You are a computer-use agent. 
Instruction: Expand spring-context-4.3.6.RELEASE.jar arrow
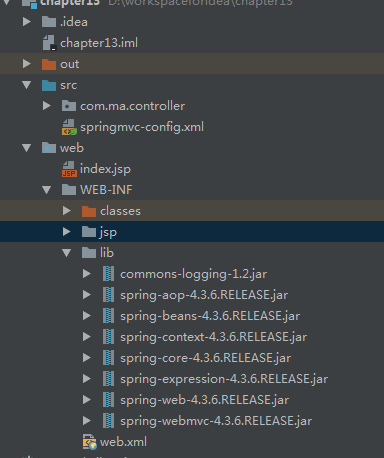[87, 337]
